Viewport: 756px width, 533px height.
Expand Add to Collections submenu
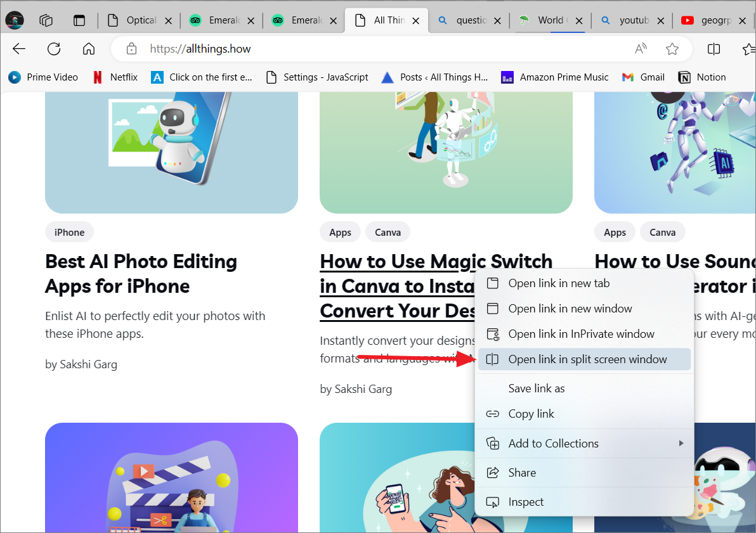584,444
